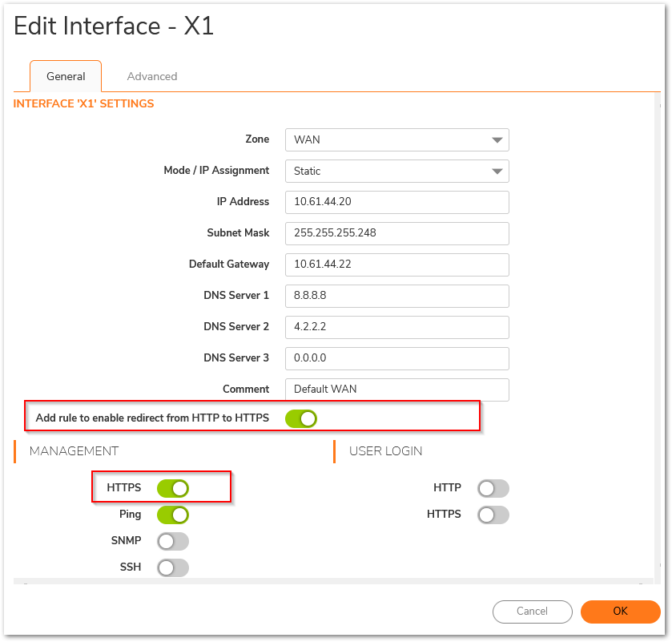The height and width of the screenshot is (642, 672).
Task: Focus the Default Gateway input
Action: click(396, 265)
